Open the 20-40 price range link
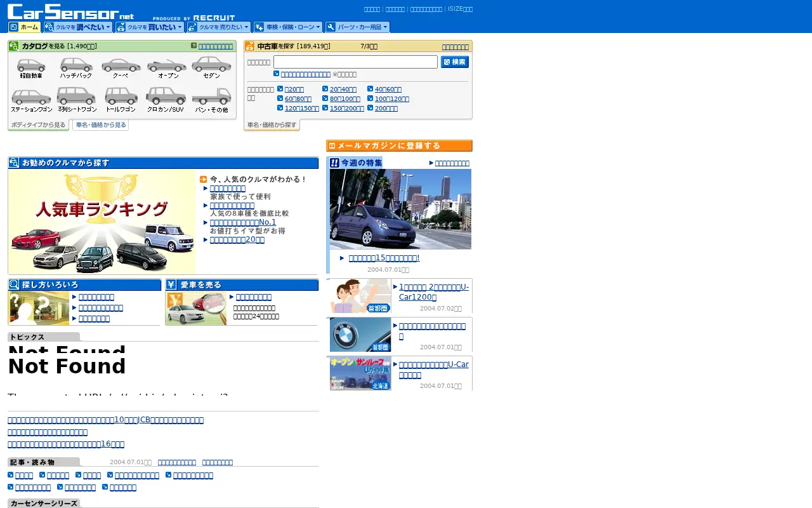812x508 pixels. tap(343, 90)
